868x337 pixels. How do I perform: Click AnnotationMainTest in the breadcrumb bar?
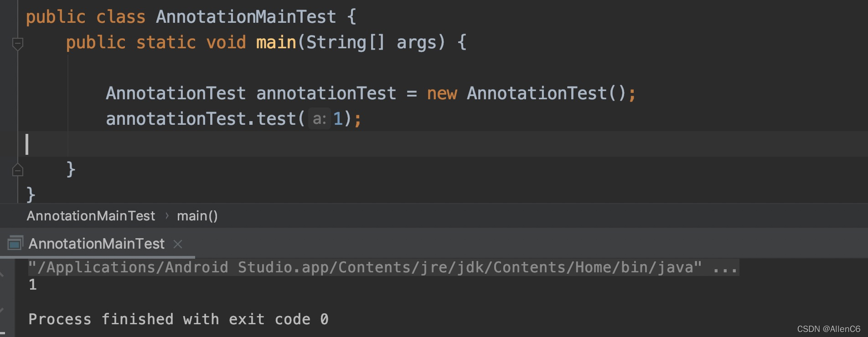91,216
